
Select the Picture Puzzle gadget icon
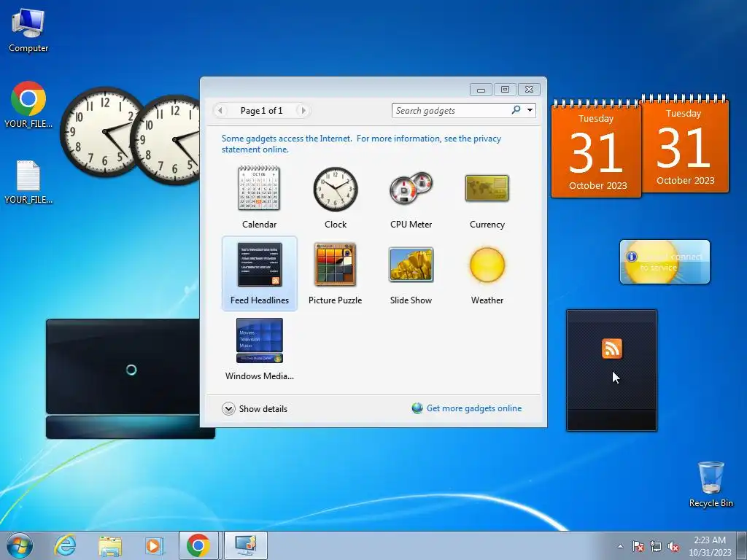[336, 265]
